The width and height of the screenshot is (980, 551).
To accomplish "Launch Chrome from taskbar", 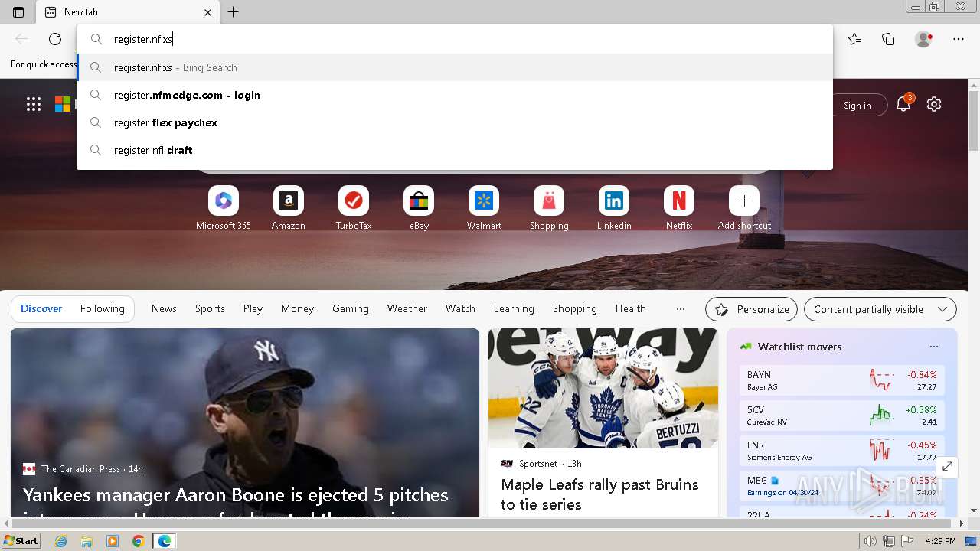I will click(138, 541).
